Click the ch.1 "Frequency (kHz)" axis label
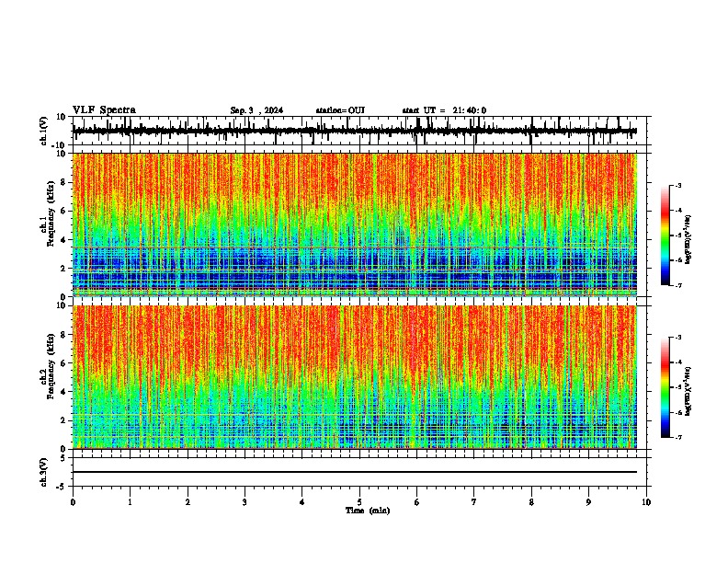728x563 pixels. point(51,213)
